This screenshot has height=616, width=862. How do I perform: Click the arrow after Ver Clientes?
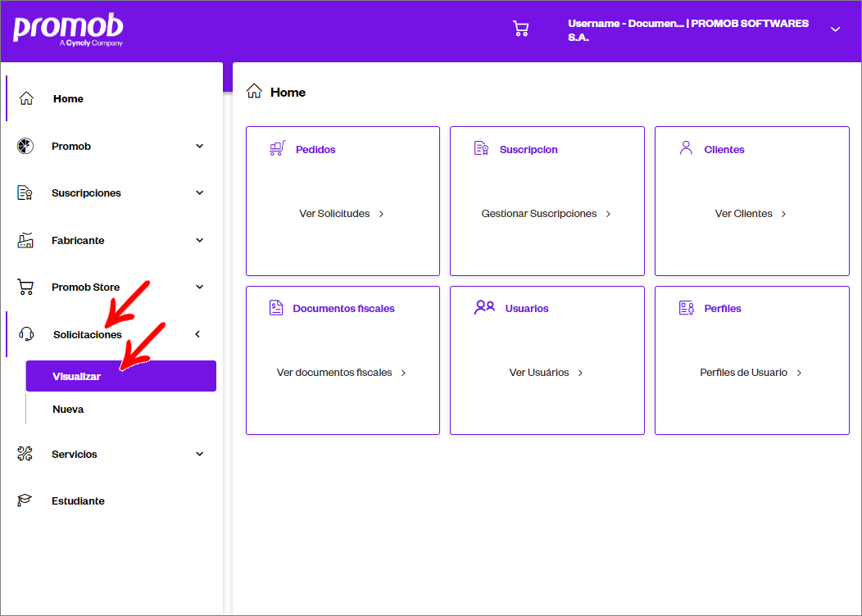783,214
